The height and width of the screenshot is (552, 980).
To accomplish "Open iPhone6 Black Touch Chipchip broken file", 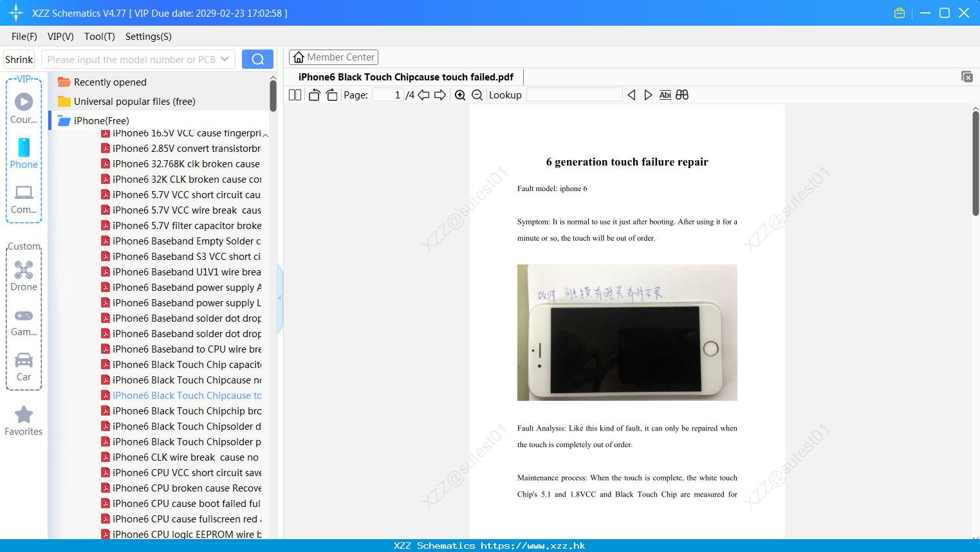I will tap(181, 411).
